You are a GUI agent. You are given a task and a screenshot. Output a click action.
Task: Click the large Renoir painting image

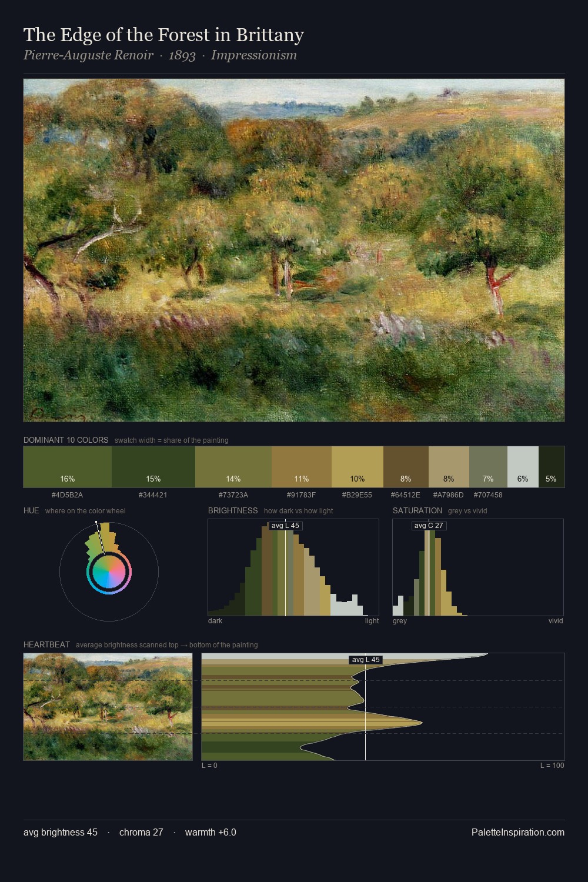294,250
